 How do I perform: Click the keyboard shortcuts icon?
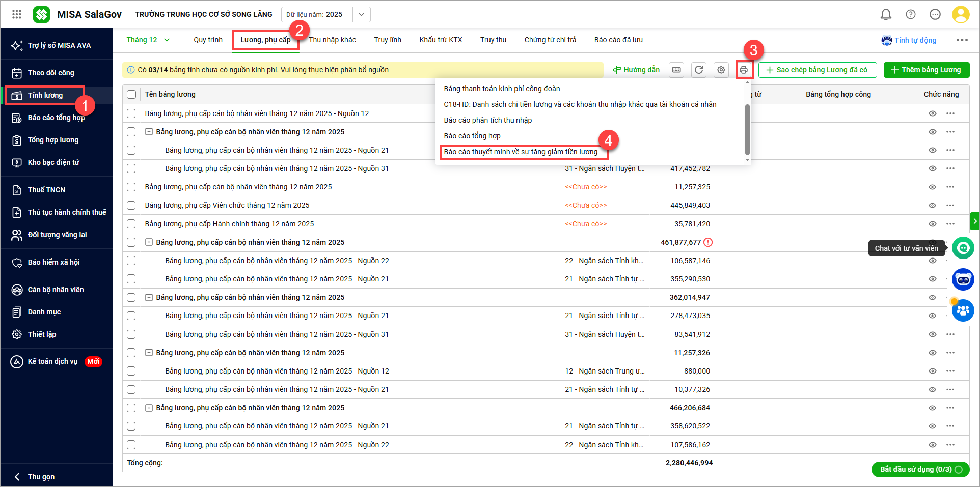pos(676,70)
